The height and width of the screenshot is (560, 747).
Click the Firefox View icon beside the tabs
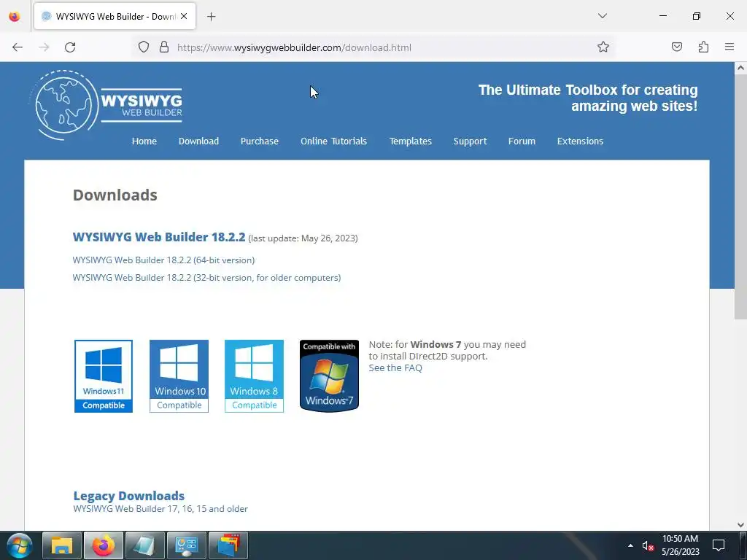coord(15,16)
